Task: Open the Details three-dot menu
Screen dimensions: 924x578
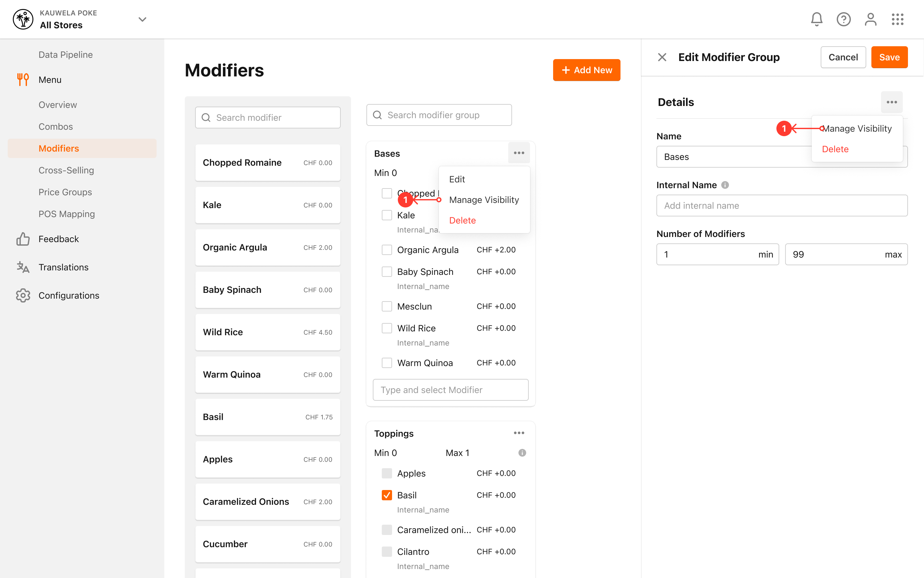Action: (892, 102)
